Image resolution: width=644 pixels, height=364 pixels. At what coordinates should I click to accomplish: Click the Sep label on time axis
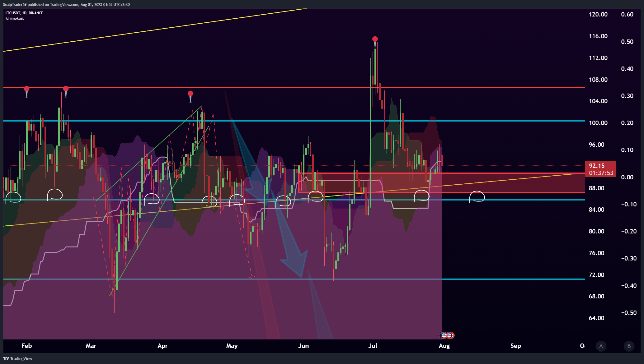516,346
